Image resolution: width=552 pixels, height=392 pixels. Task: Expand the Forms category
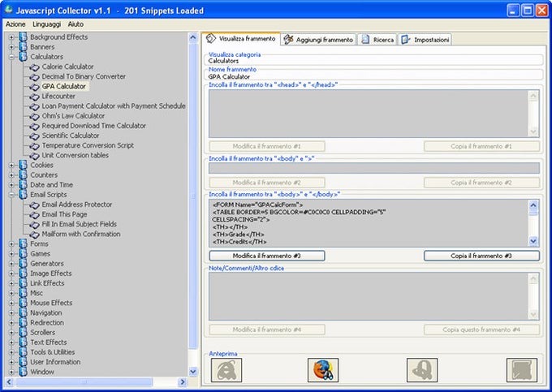[11, 243]
